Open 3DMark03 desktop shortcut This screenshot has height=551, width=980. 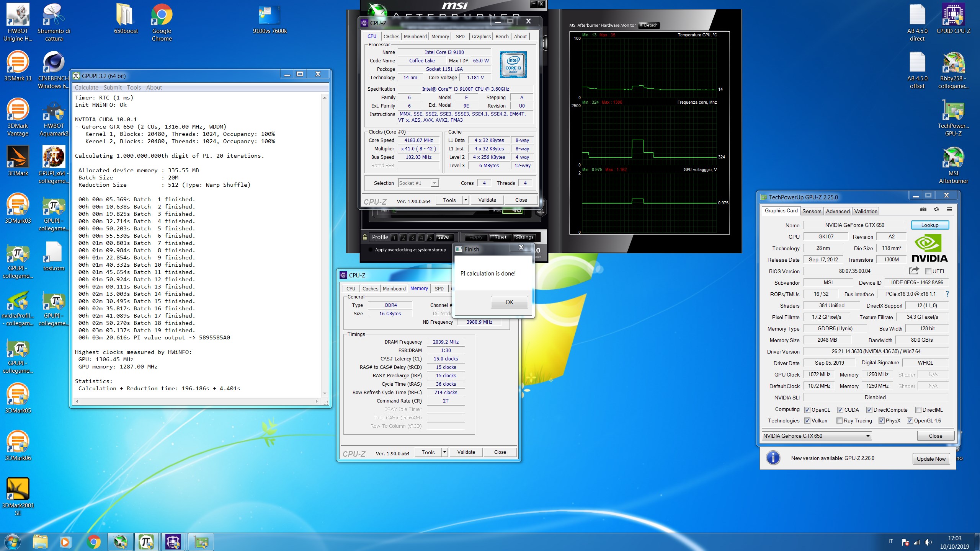(x=18, y=208)
